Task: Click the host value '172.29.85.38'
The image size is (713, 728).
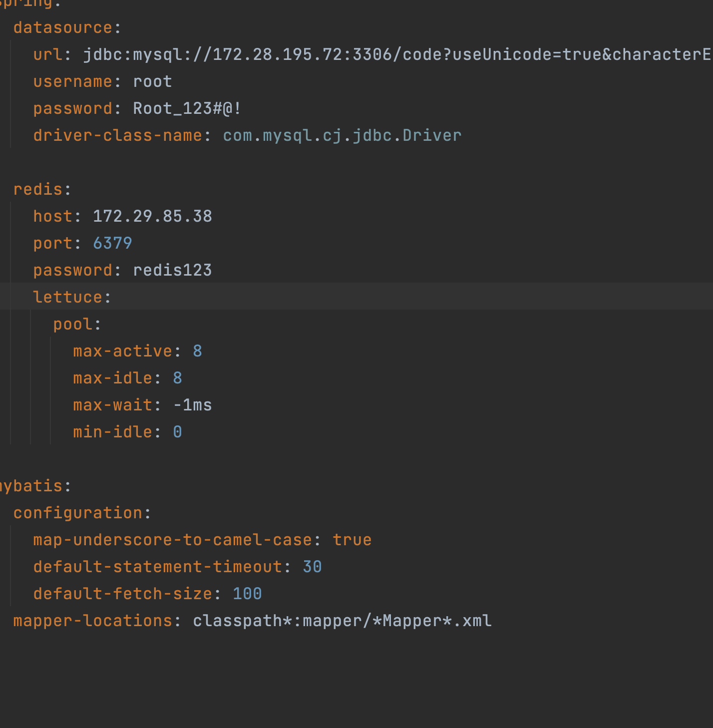Action: (x=152, y=216)
